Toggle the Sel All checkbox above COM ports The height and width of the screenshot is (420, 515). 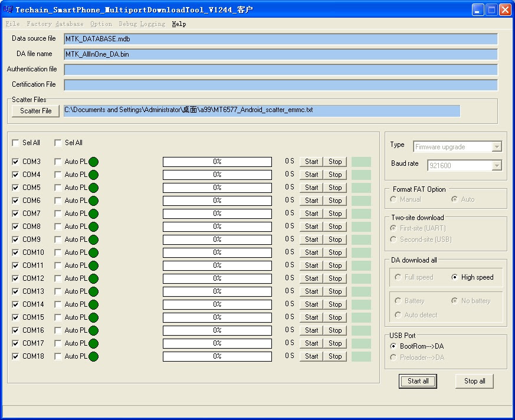[15, 143]
